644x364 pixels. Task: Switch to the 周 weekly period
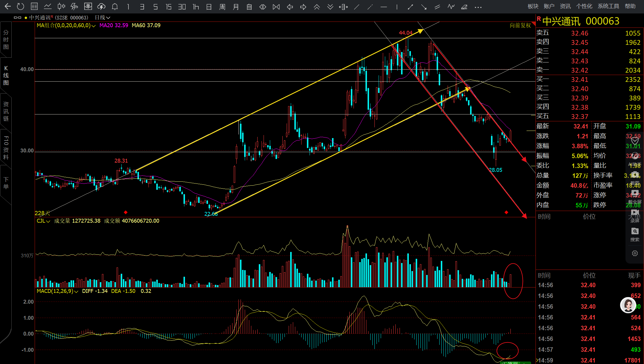(222, 7)
